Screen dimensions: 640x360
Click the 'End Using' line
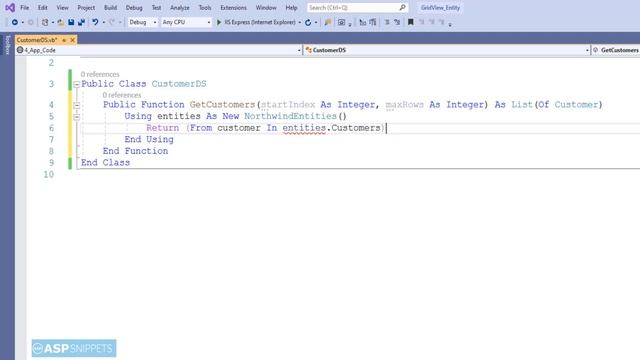click(149, 140)
